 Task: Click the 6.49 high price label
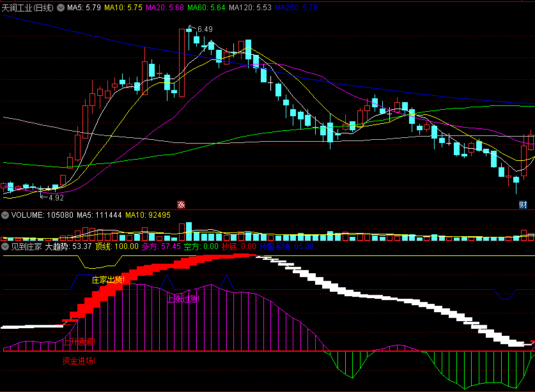[205, 29]
